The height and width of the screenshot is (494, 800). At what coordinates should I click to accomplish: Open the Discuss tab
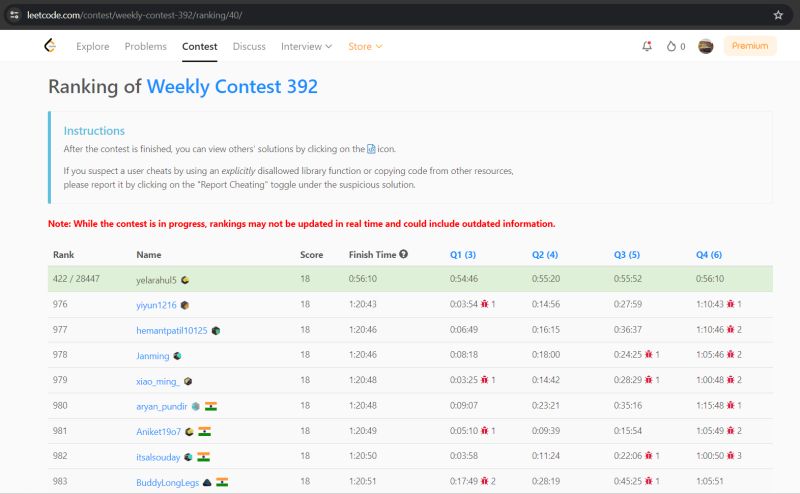pos(249,46)
